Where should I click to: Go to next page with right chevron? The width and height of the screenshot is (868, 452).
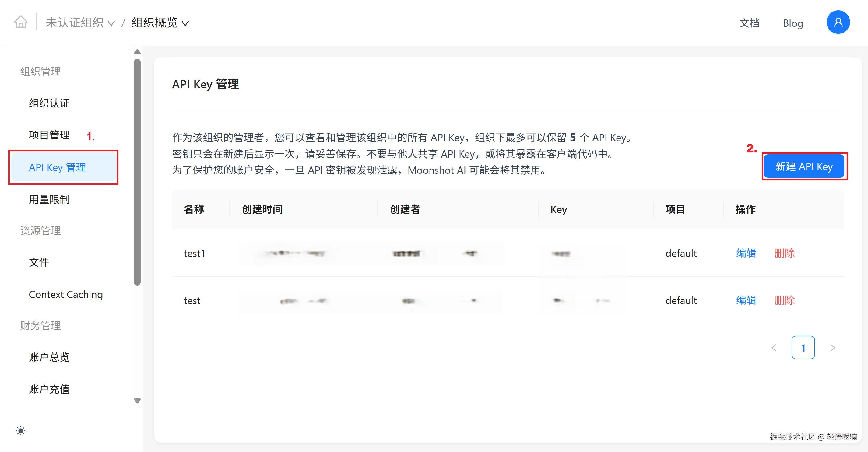[833, 348]
